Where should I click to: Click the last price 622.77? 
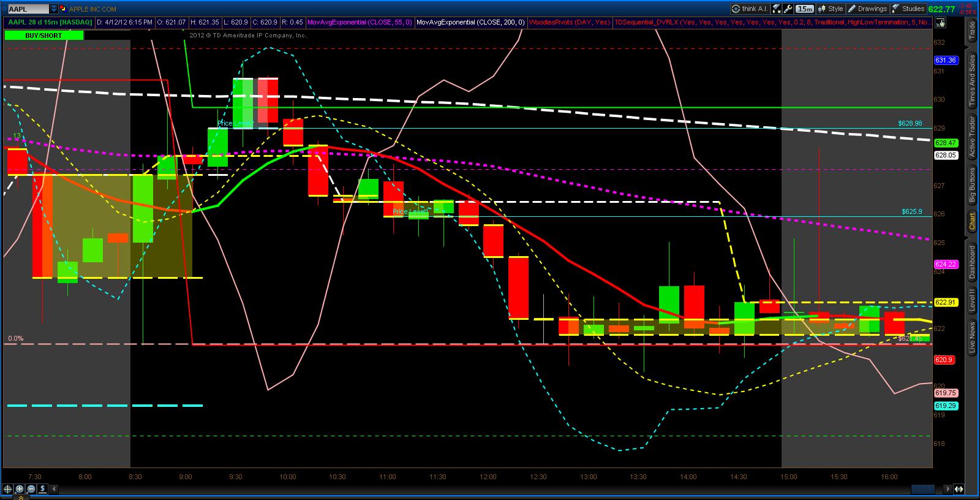click(x=941, y=9)
